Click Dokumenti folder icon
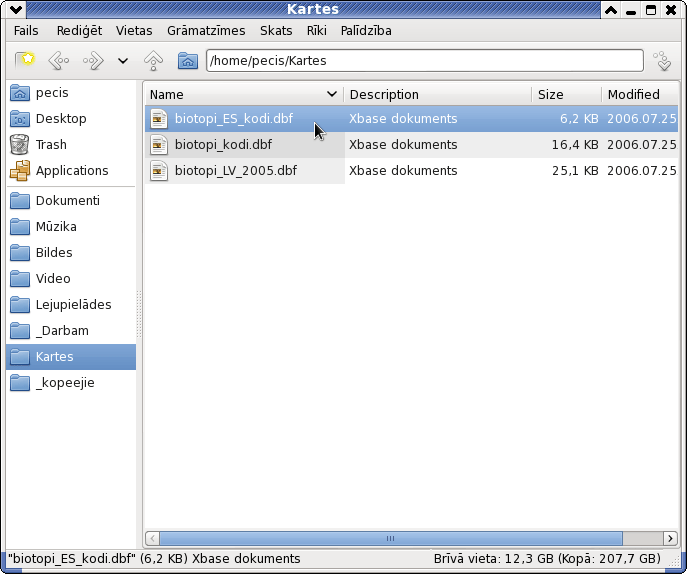This screenshot has width=687, height=574. pos(20,201)
